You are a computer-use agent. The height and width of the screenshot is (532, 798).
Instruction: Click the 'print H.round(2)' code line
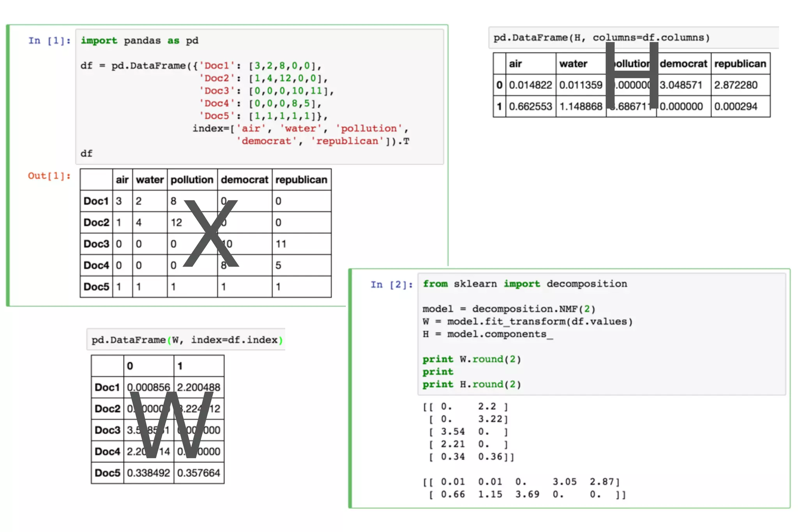tap(471, 384)
